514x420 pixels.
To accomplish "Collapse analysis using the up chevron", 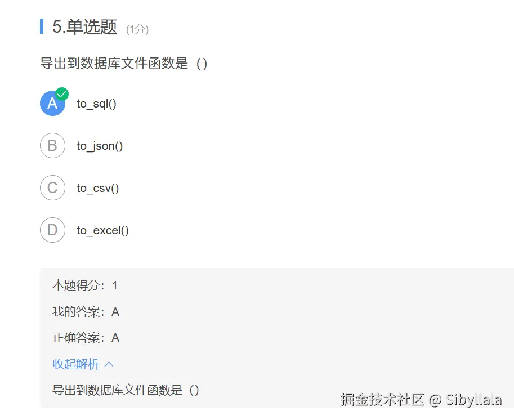I will click(109, 364).
